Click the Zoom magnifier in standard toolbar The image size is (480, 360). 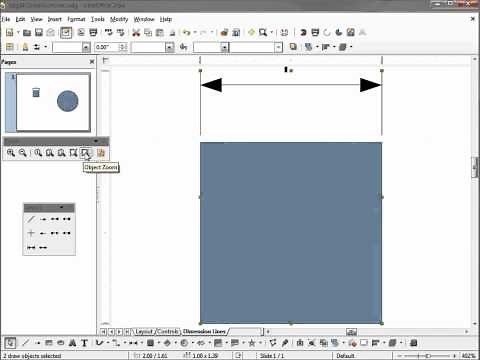263,32
